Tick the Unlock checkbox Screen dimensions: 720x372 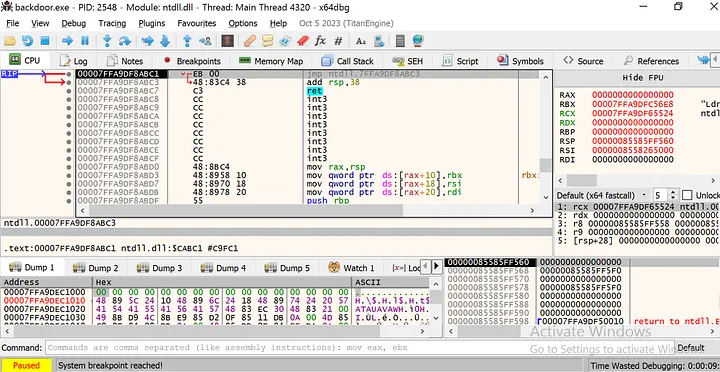point(686,195)
